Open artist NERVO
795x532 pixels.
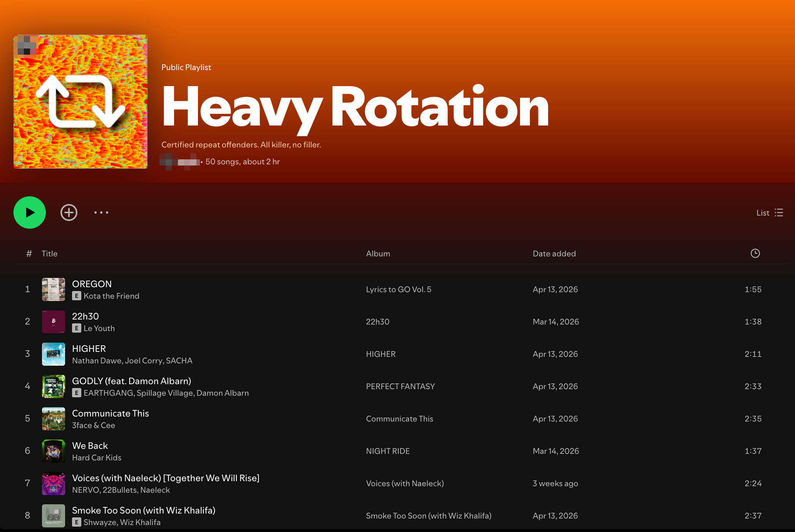(x=86, y=490)
